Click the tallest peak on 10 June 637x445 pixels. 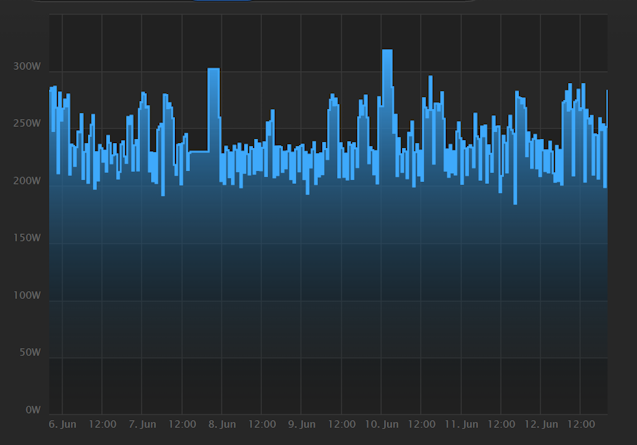pyautogui.click(x=387, y=52)
